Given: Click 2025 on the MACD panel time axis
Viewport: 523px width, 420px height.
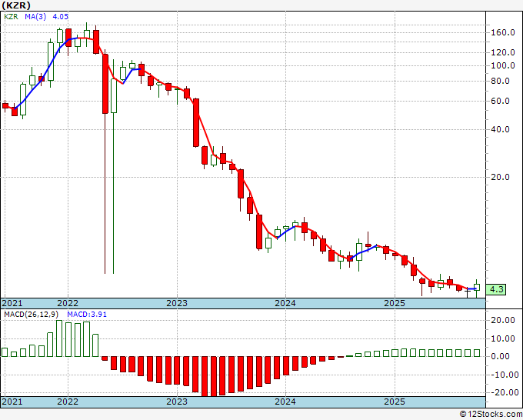Looking at the screenshot, I should pos(395,402).
